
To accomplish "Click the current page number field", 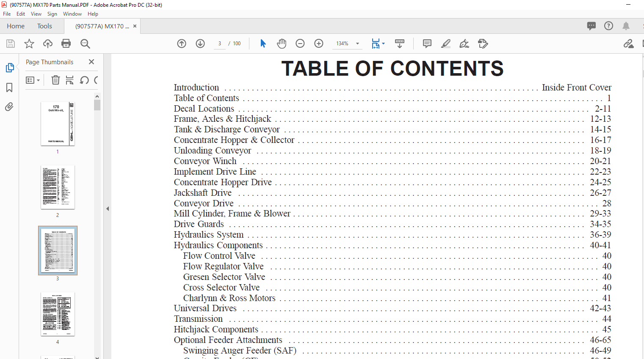I will pos(220,44).
